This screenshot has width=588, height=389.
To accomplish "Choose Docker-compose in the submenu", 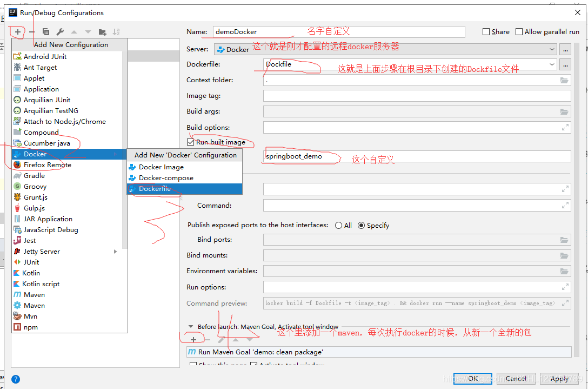I will point(185,178).
